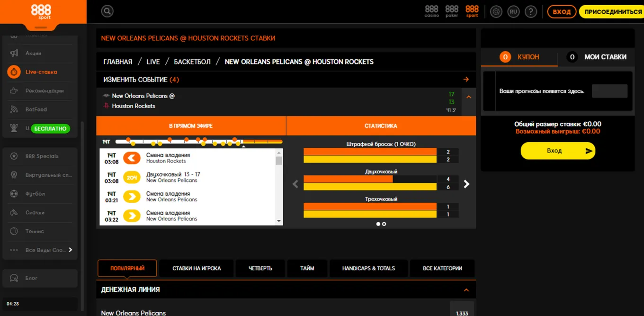Switch to В ПРЯМОМ ЭФИРЕ tab
Viewport: 644px width, 316px height.
191,126
